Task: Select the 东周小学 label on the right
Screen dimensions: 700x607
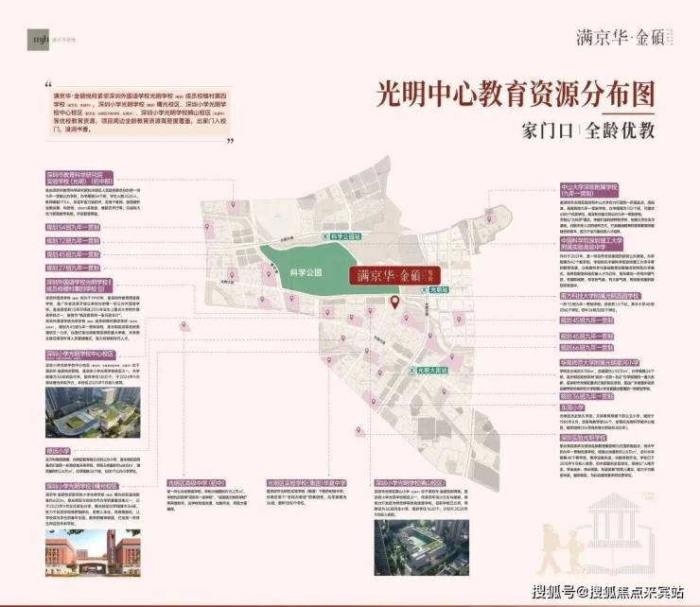Action: 572,408
